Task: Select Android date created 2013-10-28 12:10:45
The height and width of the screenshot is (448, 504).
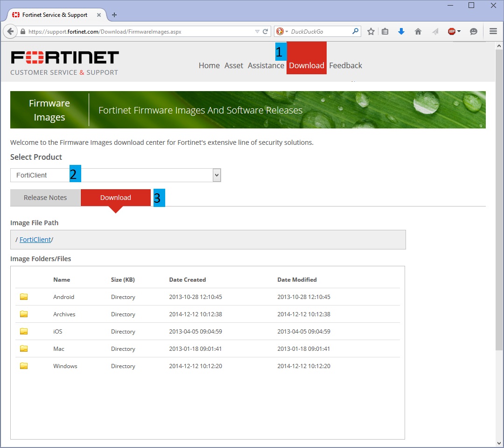Action: [x=196, y=297]
